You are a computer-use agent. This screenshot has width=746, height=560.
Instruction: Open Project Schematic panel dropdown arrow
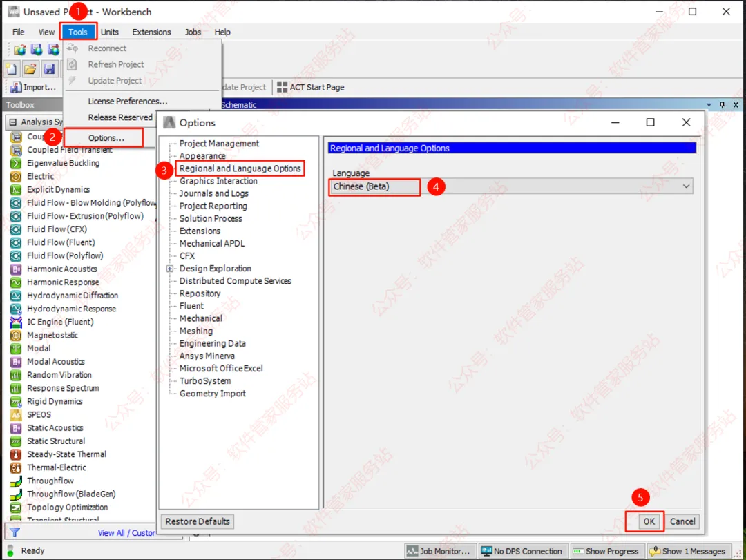pos(709,105)
